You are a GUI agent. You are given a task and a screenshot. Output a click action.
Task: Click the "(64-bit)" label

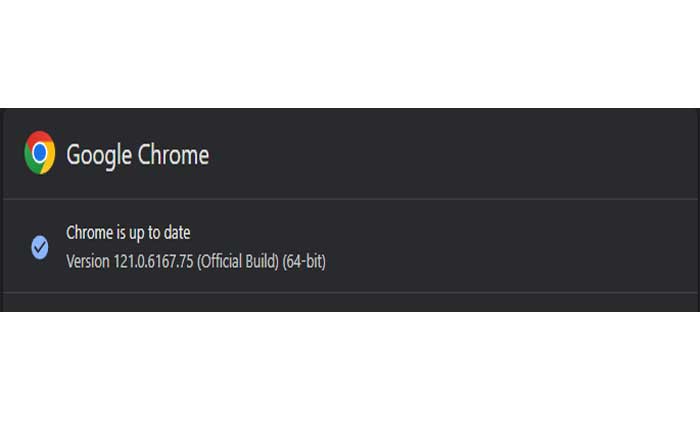(305, 262)
